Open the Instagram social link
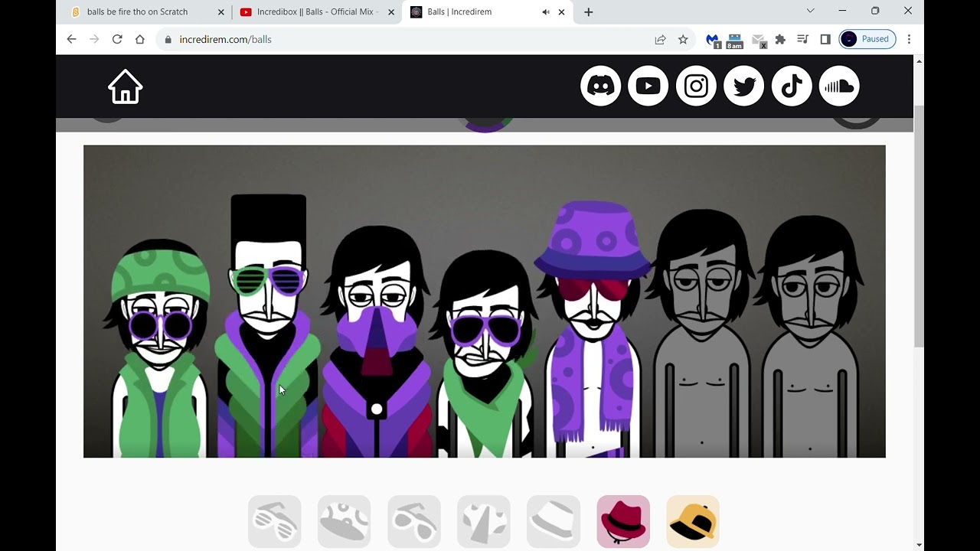The width and height of the screenshot is (980, 551). tap(696, 86)
